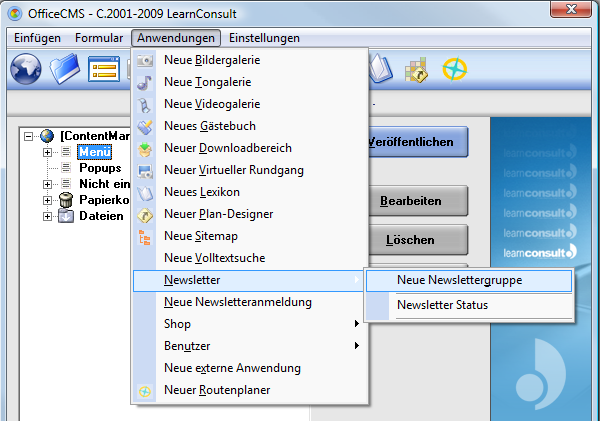This screenshot has width=600, height=421.
Task: Open the Formular menu
Action: (x=99, y=38)
